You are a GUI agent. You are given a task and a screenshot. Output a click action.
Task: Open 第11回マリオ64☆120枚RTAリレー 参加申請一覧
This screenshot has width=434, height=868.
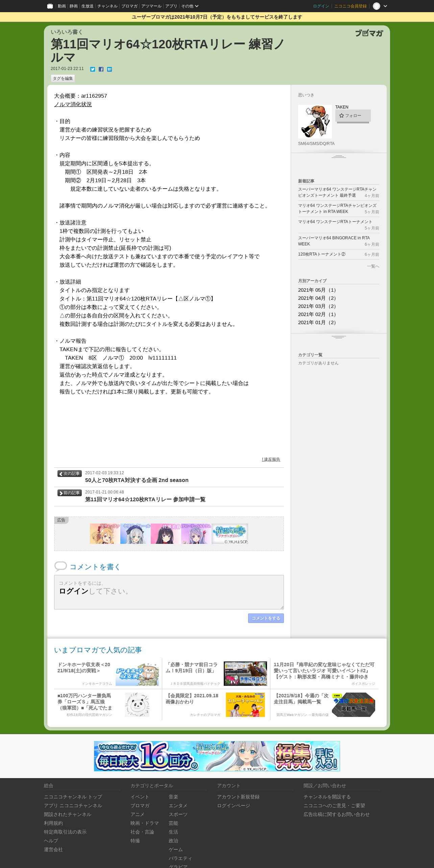pyautogui.click(x=145, y=499)
